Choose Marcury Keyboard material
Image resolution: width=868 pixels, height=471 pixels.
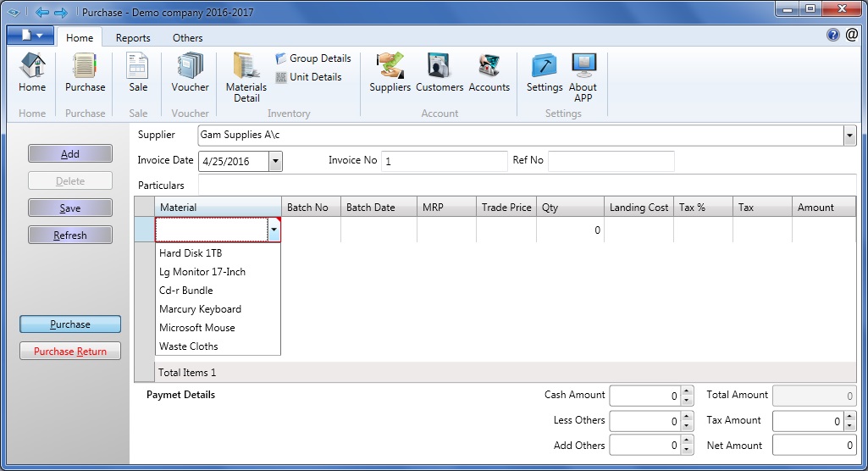click(218, 309)
